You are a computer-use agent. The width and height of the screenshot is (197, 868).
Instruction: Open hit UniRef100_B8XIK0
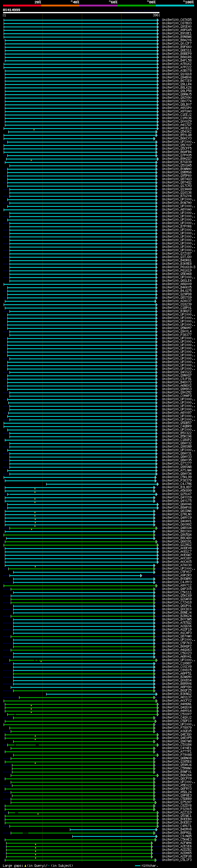(x=177, y=531)
